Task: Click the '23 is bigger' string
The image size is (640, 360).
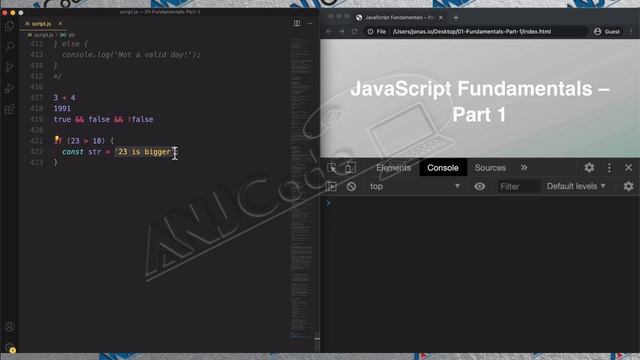Action: 143,152
